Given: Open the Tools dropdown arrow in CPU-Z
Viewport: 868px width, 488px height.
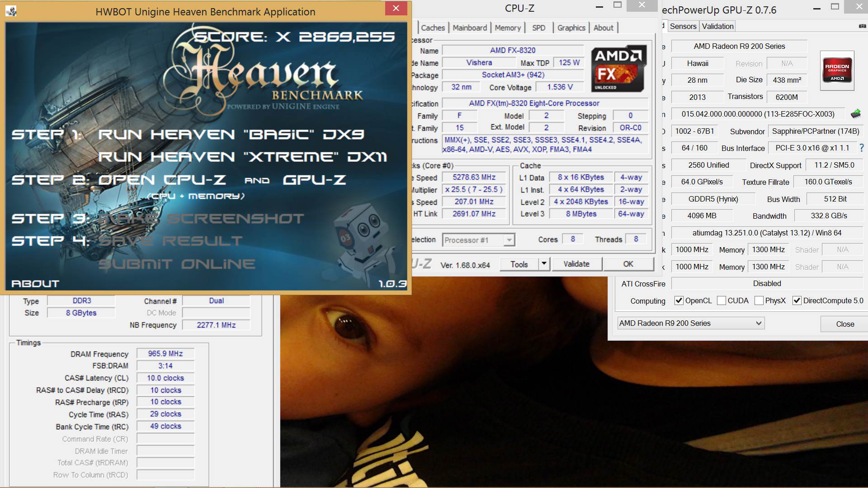Looking at the screenshot, I should point(544,264).
